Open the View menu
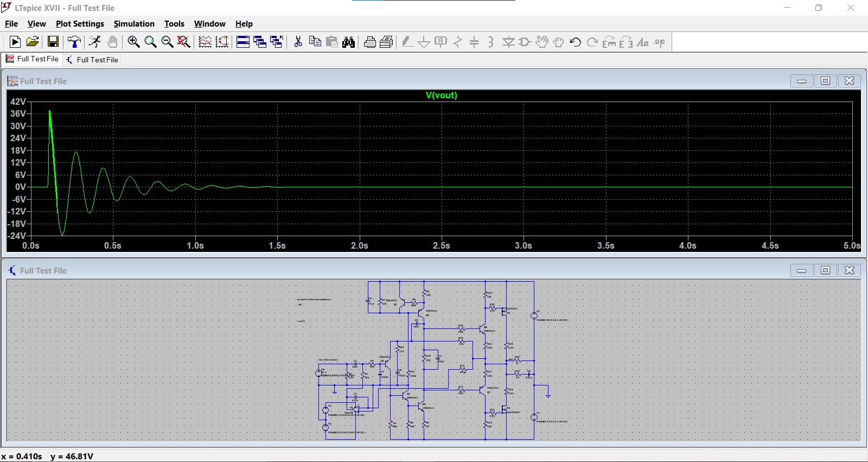The image size is (868, 462). (x=36, y=24)
